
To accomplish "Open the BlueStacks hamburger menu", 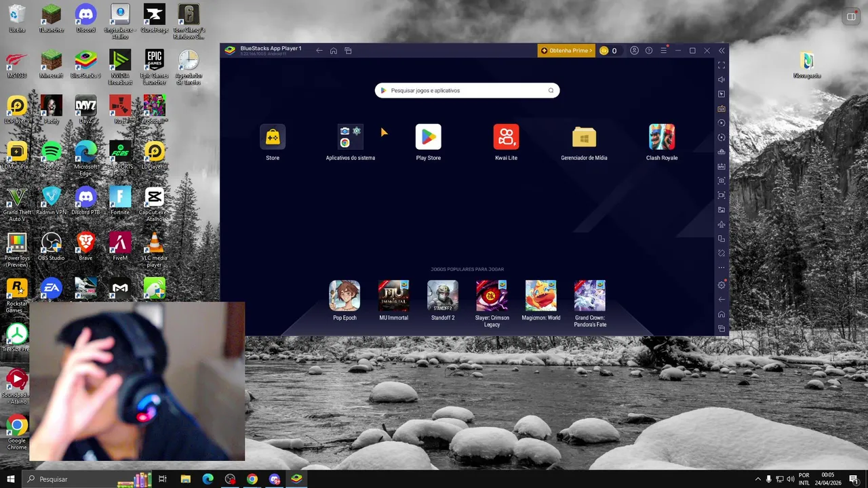I will point(663,51).
